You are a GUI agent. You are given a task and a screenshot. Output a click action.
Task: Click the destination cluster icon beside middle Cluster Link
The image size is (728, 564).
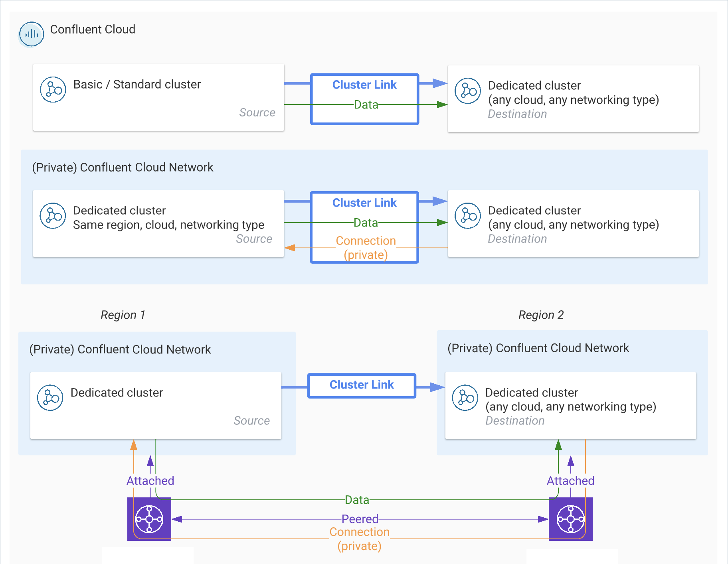tap(467, 216)
